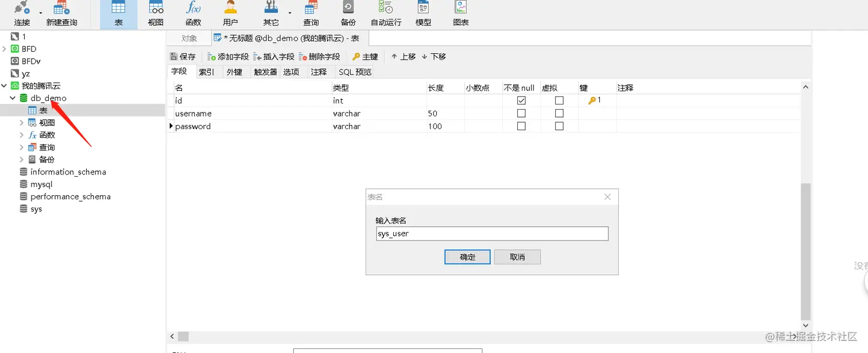This screenshot has width=868, height=353.
Task: Check 不是null for the password field
Action: coord(521,126)
